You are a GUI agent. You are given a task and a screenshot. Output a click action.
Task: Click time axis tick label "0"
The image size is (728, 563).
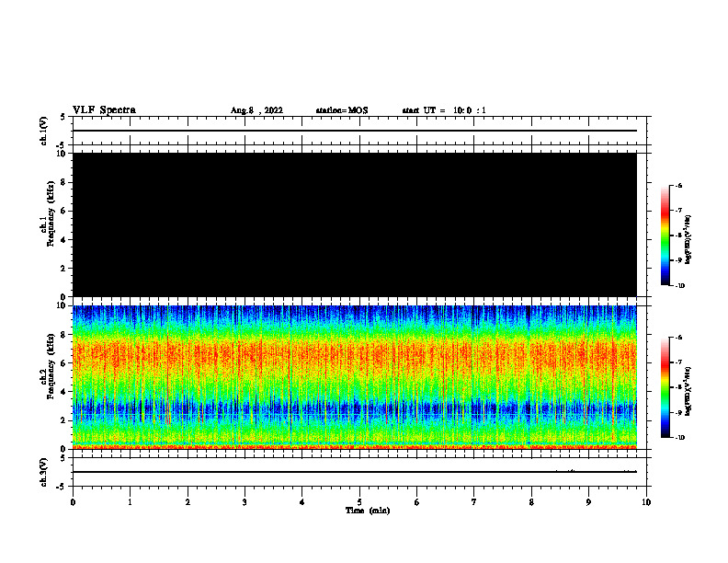click(73, 502)
